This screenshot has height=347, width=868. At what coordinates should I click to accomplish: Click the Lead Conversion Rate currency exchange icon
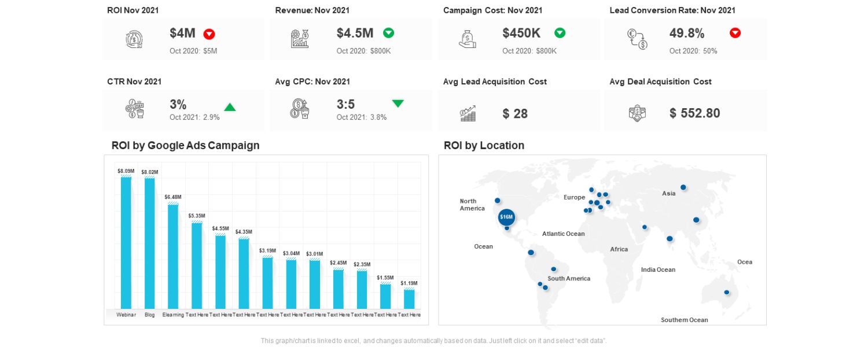click(x=637, y=39)
